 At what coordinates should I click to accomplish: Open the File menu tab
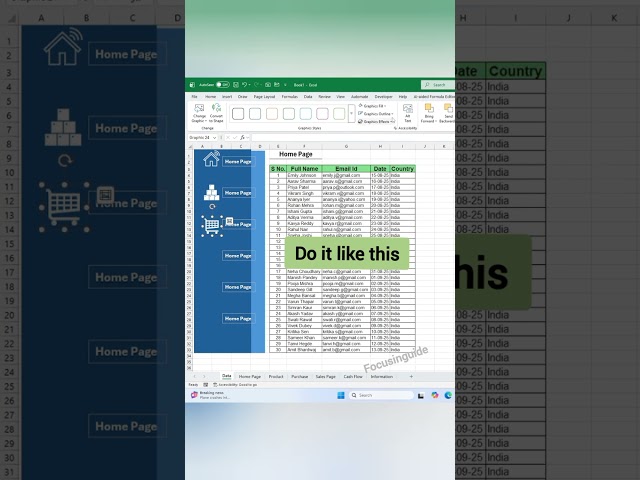(195, 97)
